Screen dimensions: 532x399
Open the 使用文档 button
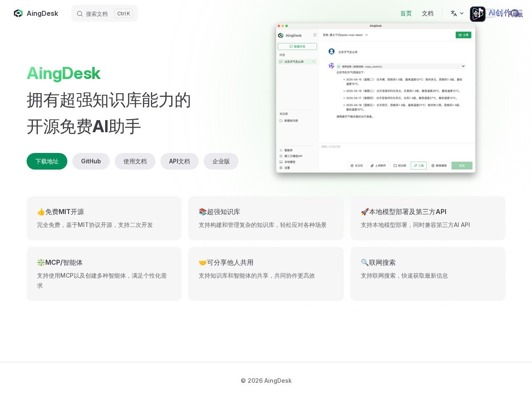tap(135, 161)
